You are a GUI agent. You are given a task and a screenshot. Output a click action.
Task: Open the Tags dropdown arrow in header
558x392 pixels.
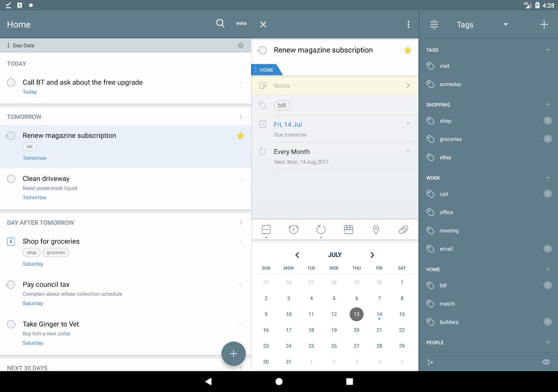[506, 24]
